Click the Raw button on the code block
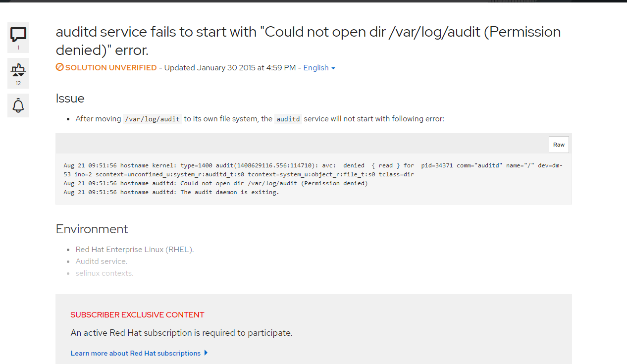627x364 pixels. [559, 144]
